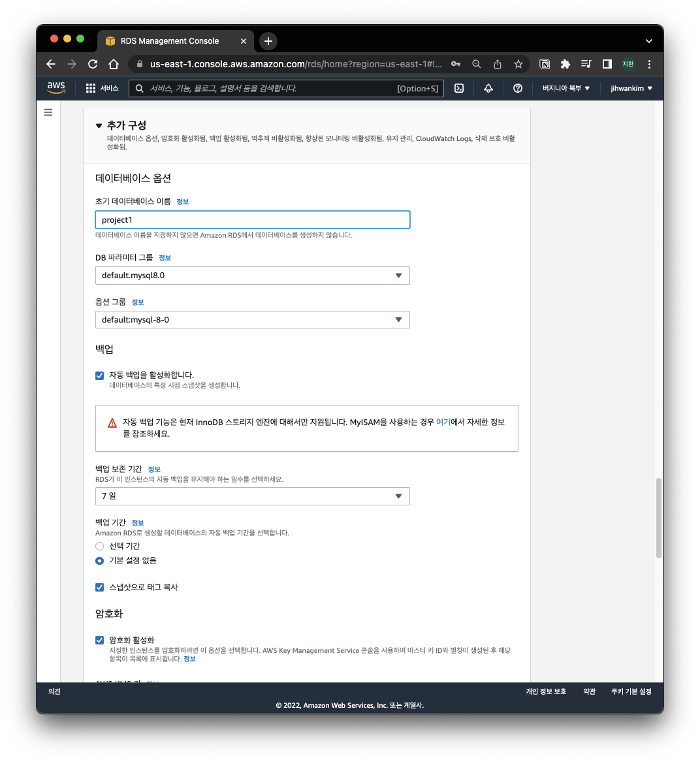This screenshot has height=762, width=700.
Task: Click 정보 link next to 옵션 그룹
Action: tap(138, 302)
